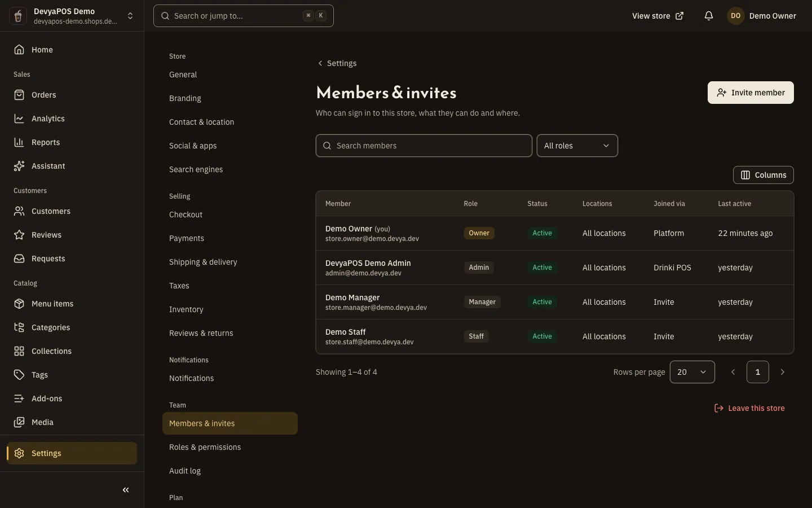This screenshot has height=508, width=812.
Task: Click the 22 minutes ago cell
Action: coord(745,233)
